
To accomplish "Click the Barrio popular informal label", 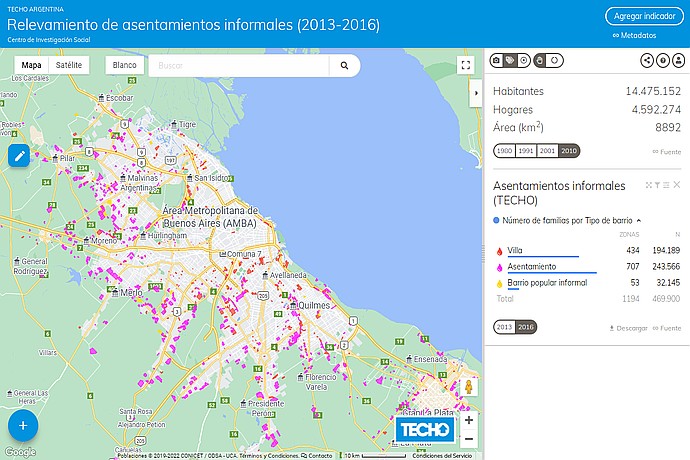I will [x=547, y=283].
